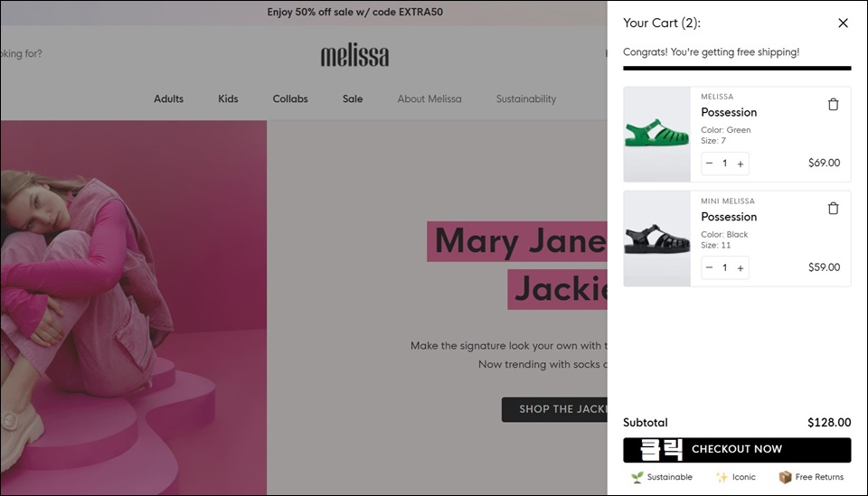The image size is (868, 496).
Task: Click the $59.00 price
Action: click(x=824, y=267)
